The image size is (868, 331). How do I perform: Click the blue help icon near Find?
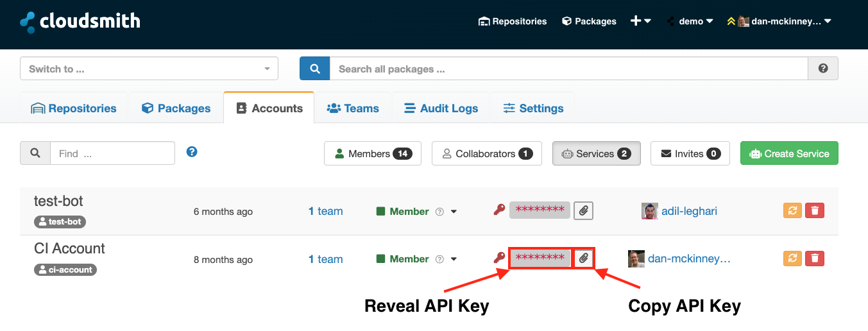pos(191,152)
